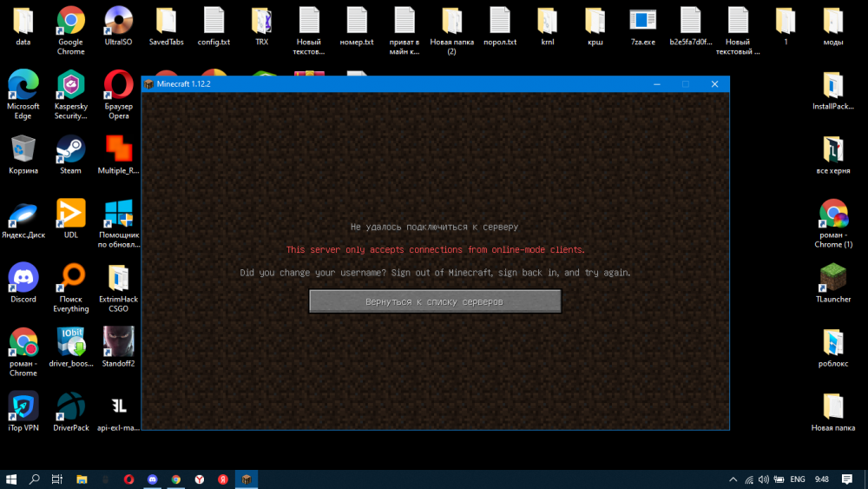
Task: Open the network icon in tray
Action: point(748,479)
